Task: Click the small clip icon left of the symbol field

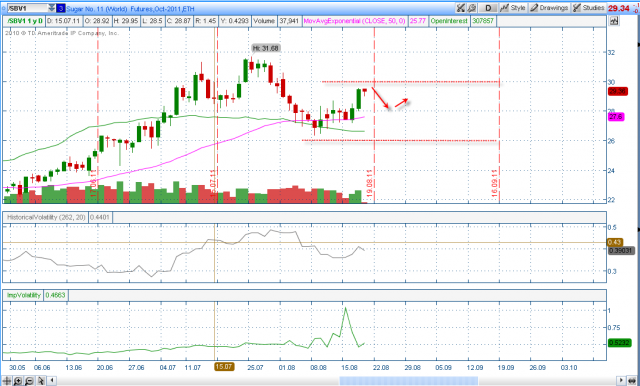Action: 4,8
